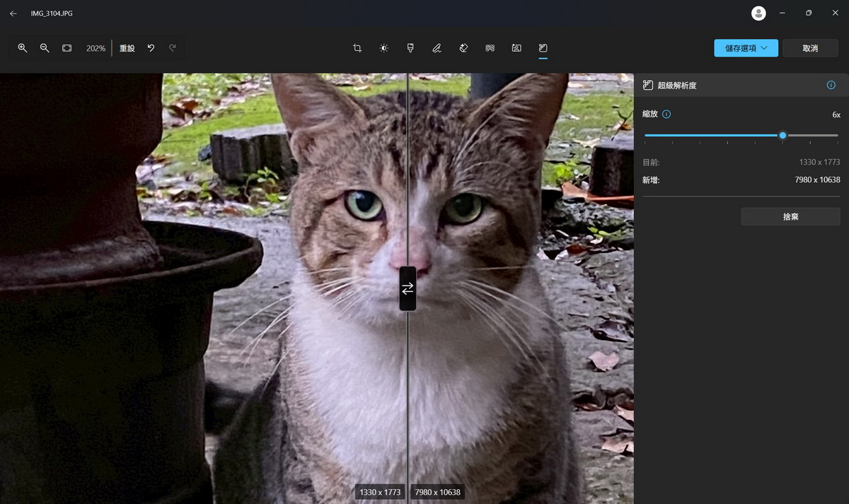This screenshot has width=849, height=504.
Task: Open the generative image tool
Action: tap(516, 48)
